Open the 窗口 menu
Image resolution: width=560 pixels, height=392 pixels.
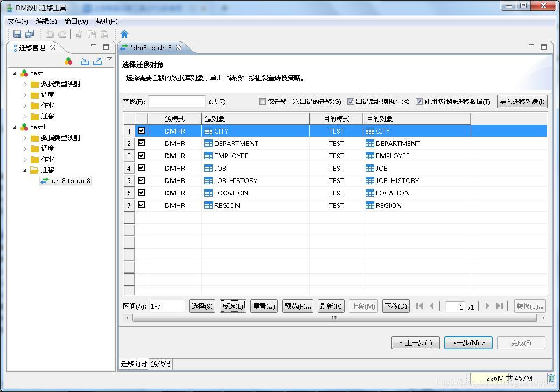coord(75,22)
